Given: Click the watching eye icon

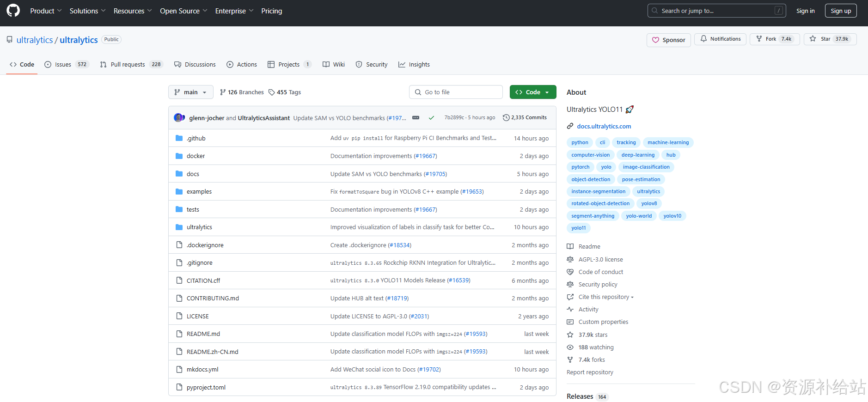Looking at the screenshot, I should [570, 347].
